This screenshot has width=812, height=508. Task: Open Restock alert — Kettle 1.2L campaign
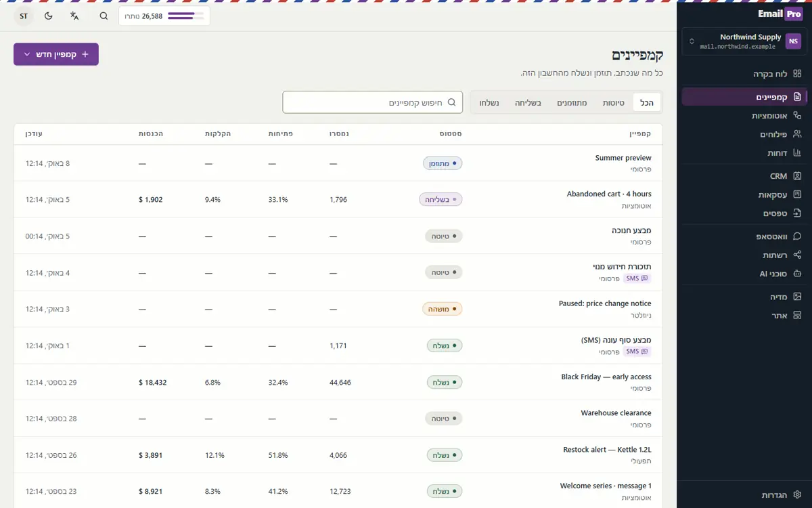tap(607, 449)
